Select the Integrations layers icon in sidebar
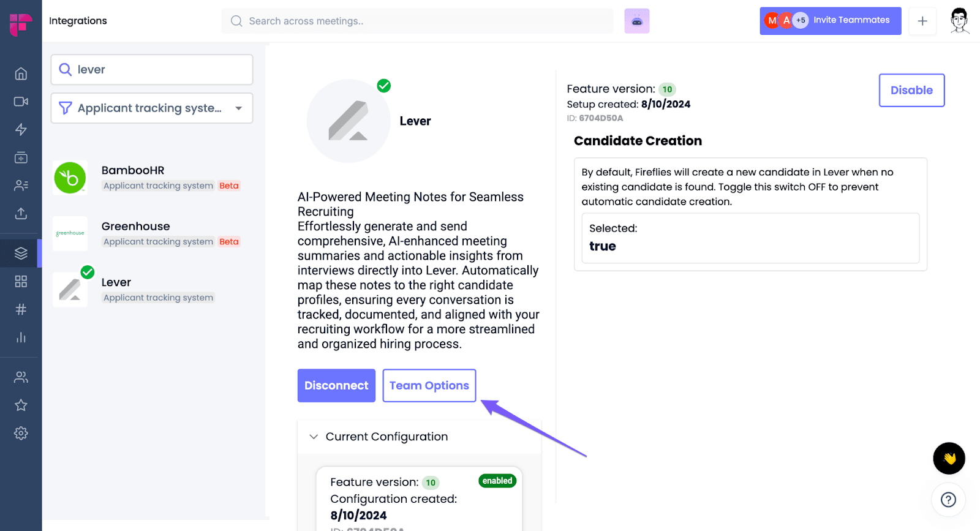Screen dimensions: 980x531 click(x=21, y=253)
